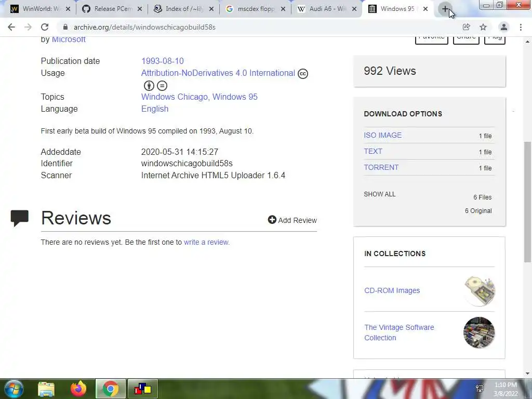Close the mscdex floppy Google tab
The width and height of the screenshot is (532, 399).
(x=283, y=9)
